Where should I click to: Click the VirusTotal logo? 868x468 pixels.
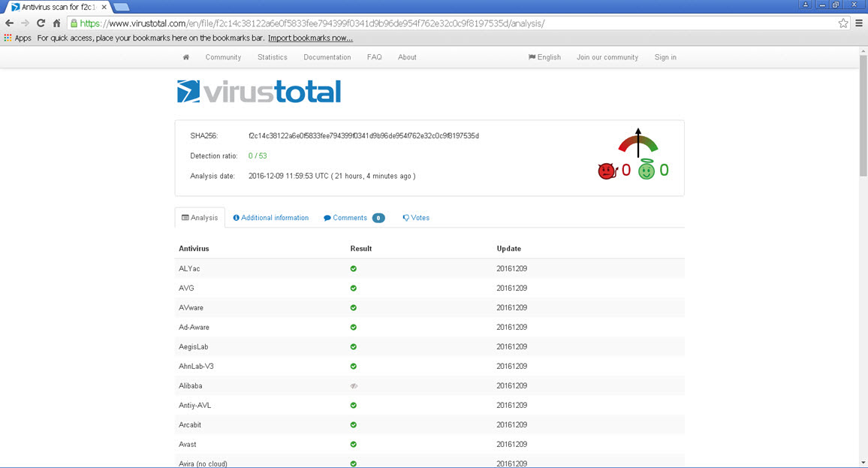coord(259,92)
